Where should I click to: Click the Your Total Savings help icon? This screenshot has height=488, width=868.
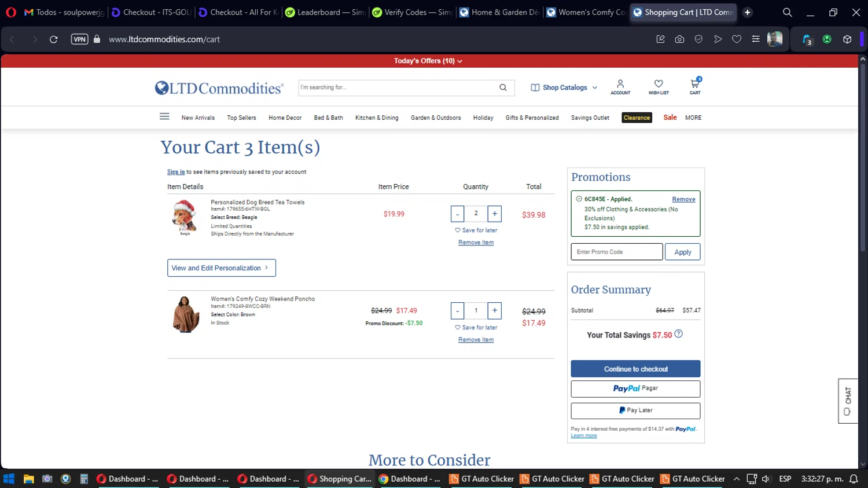point(679,334)
